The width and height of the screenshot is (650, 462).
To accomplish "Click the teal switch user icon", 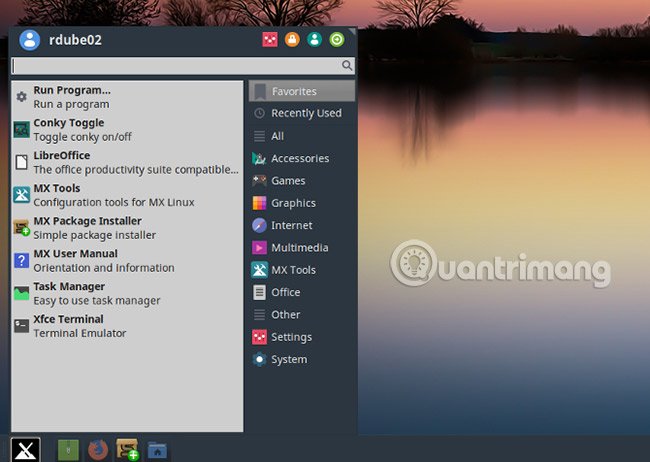I will coord(315,40).
